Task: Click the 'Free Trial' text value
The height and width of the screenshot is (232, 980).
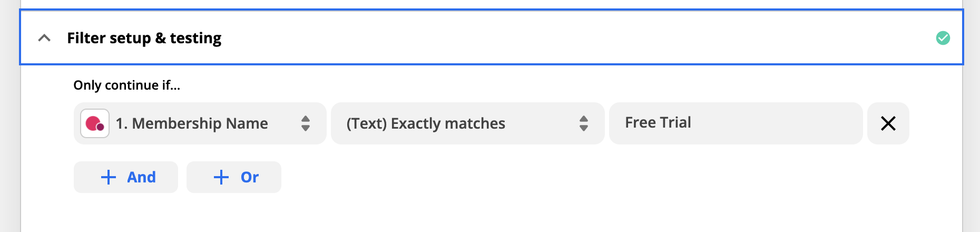Action: click(658, 122)
